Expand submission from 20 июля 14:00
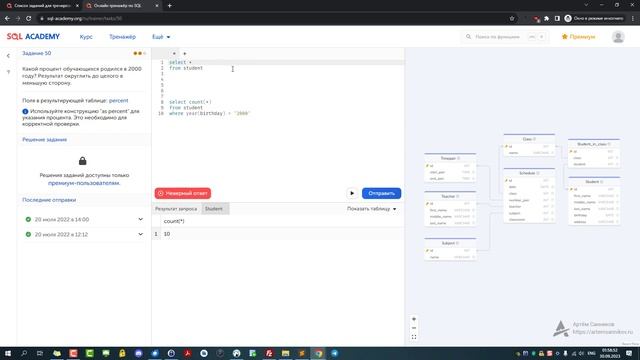640x360 pixels. [140, 219]
